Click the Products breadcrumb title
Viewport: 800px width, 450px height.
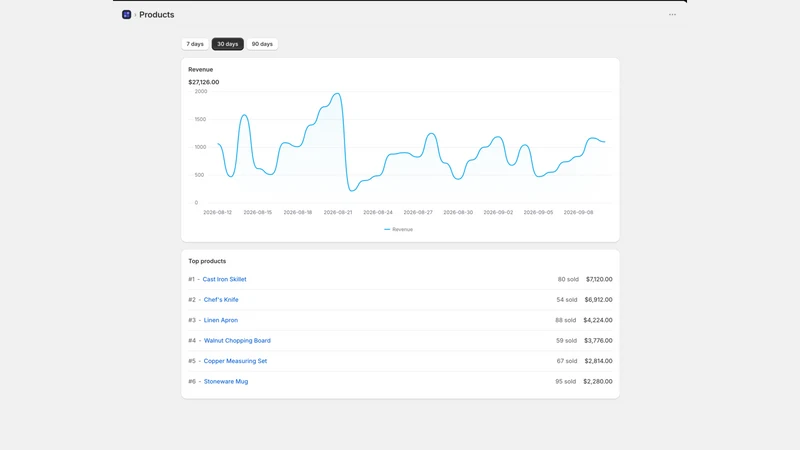[x=157, y=15]
